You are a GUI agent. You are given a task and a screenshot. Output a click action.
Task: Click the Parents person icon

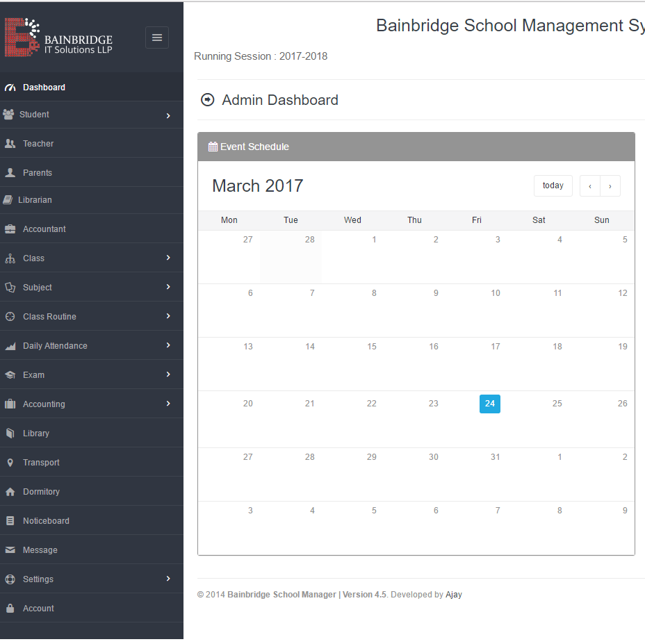(10, 172)
